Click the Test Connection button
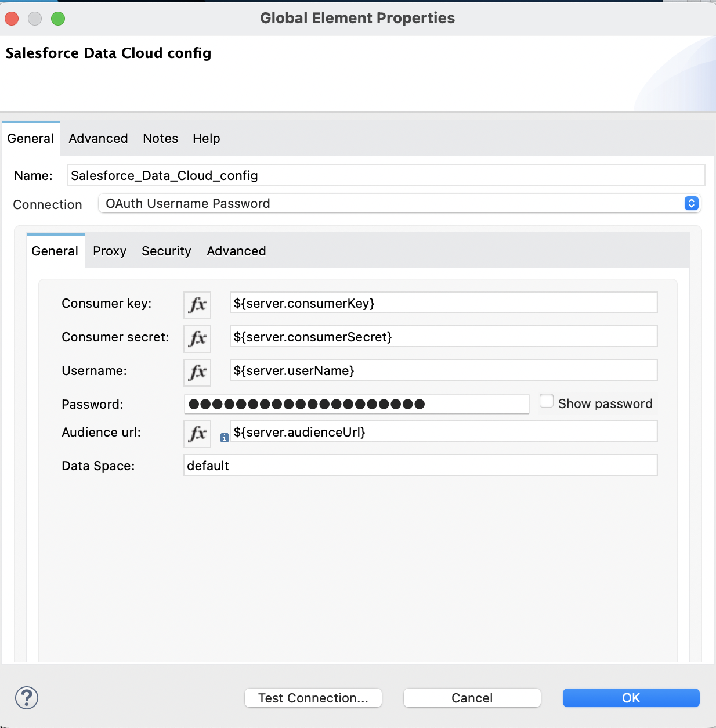This screenshot has width=716, height=728. click(313, 698)
